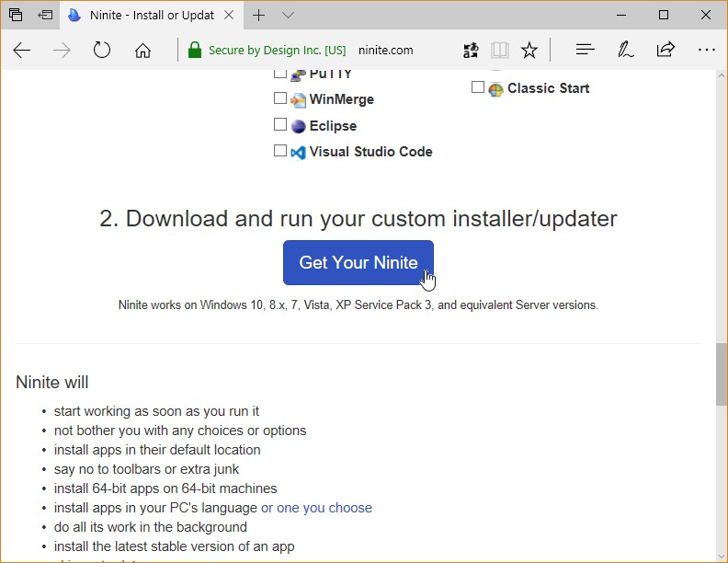Enable the Visual Studio Code checkbox
The width and height of the screenshot is (728, 563).
[280, 151]
